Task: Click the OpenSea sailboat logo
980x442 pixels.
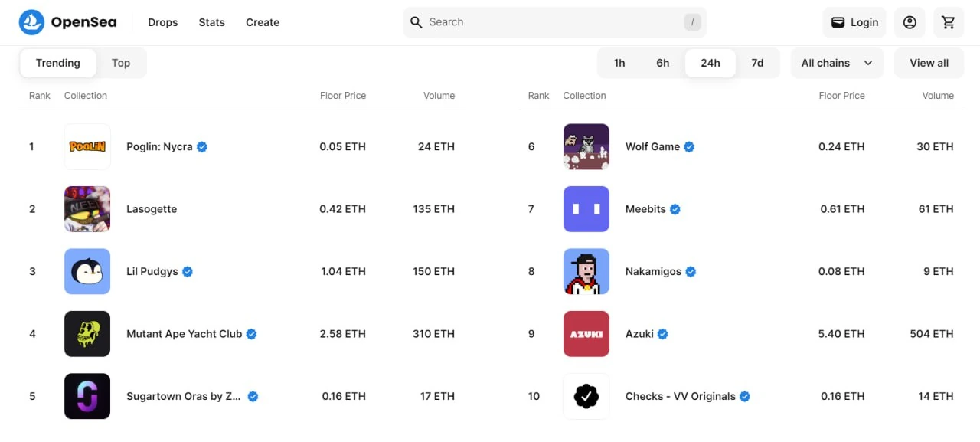Action: [x=31, y=22]
